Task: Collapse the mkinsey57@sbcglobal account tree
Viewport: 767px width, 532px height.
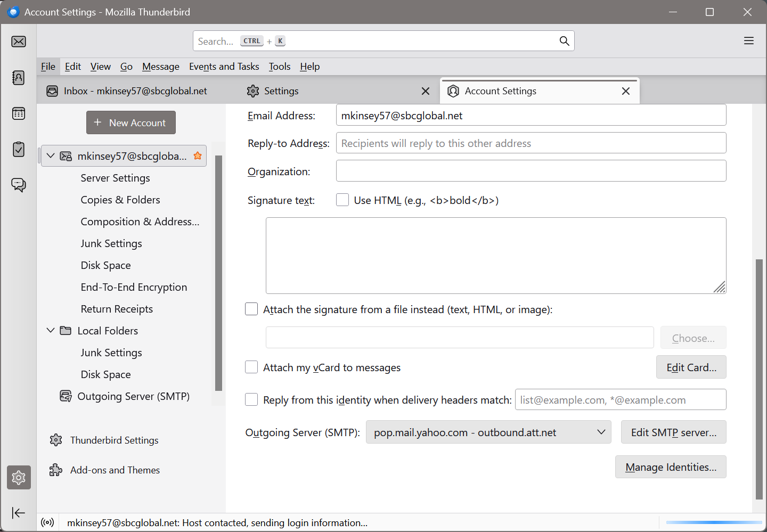Action: tap(51, 156)
